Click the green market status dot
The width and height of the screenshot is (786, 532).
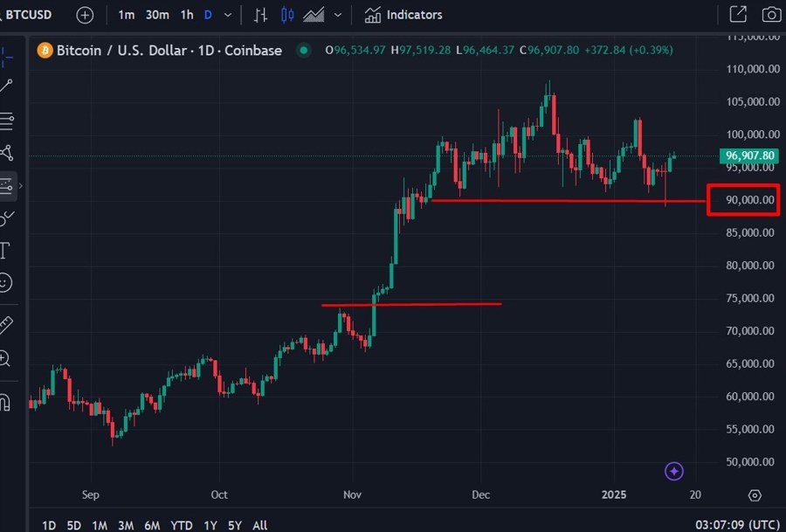point(303,50)
